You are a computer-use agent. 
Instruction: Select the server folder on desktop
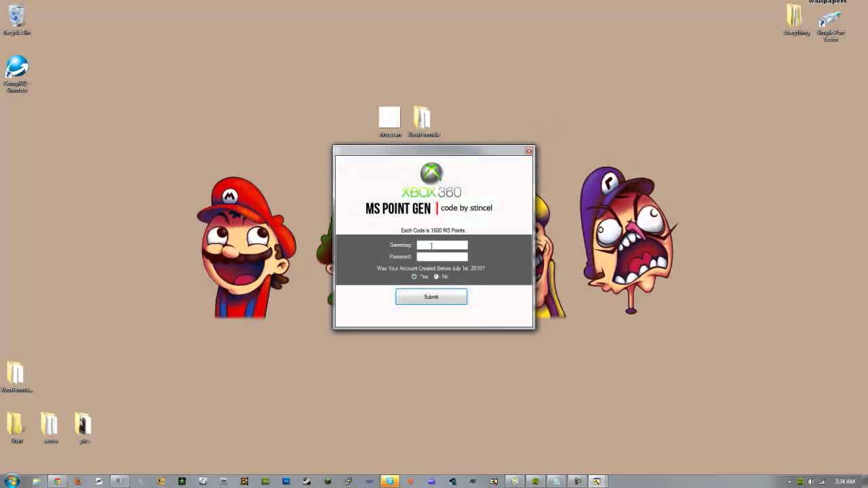[50, 428]
